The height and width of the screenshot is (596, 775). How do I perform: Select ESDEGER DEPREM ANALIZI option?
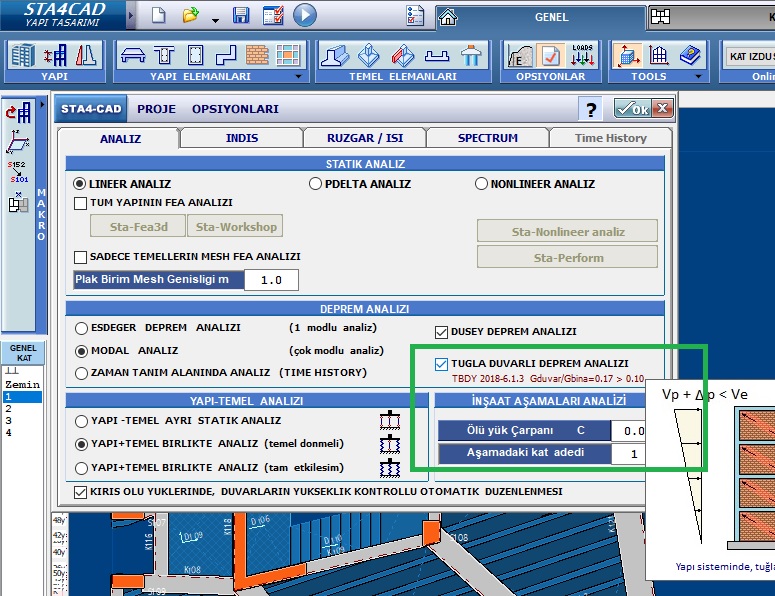82,328
